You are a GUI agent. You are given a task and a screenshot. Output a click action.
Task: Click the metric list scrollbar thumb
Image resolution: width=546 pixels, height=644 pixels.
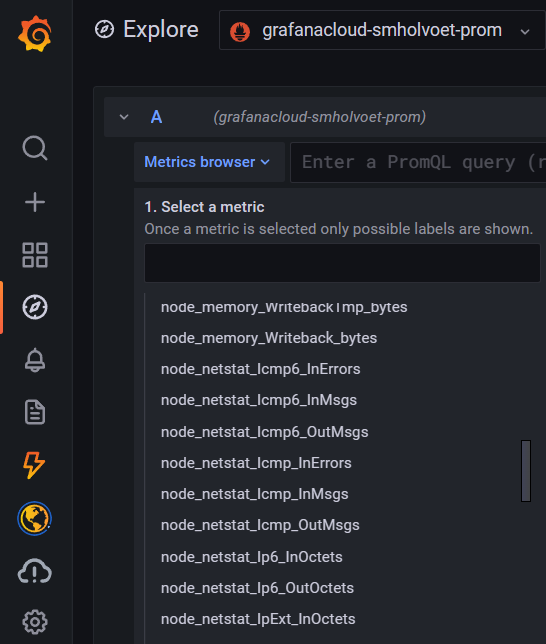tap(526, 471)
